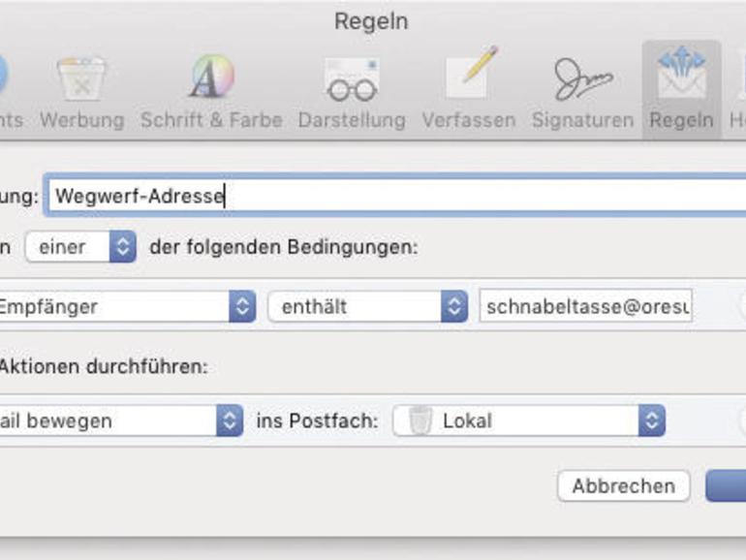
Task: Click the round button right of the address field
Action: click(742, 307)
